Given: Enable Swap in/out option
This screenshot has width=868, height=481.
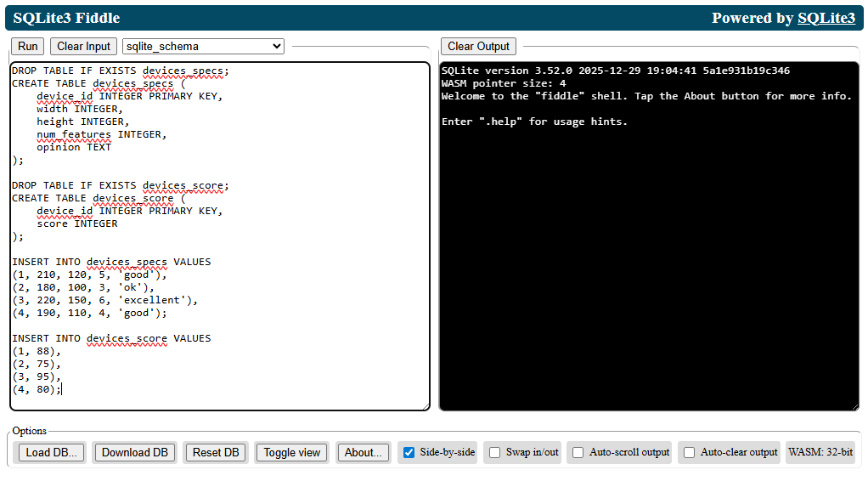Looking at the screenshot, I should point(495,453).
